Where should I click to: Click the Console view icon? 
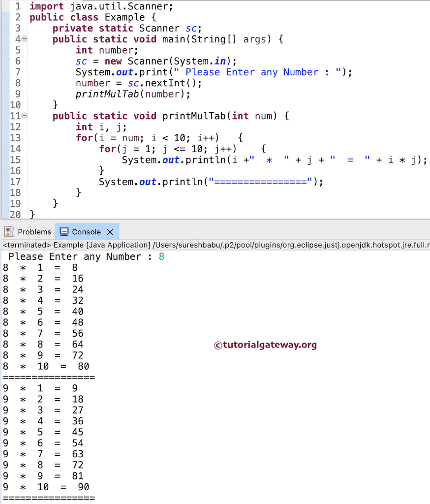click(64, 231)
